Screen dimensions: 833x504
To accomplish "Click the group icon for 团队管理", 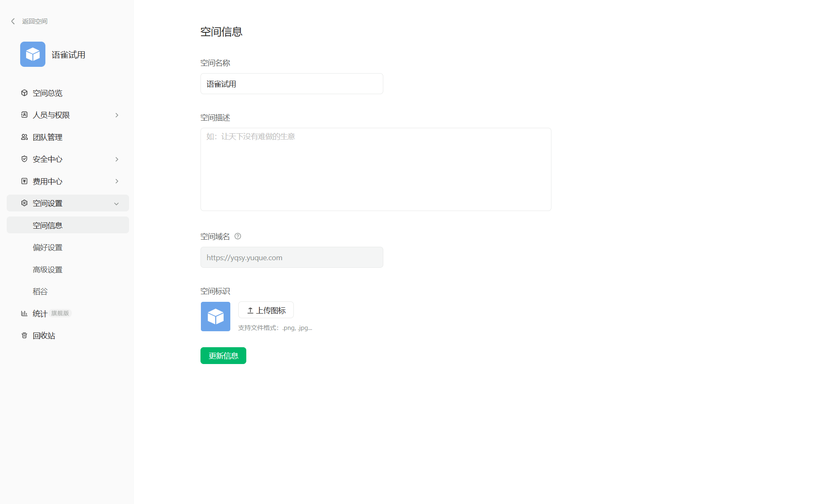I will click(24, 137).
